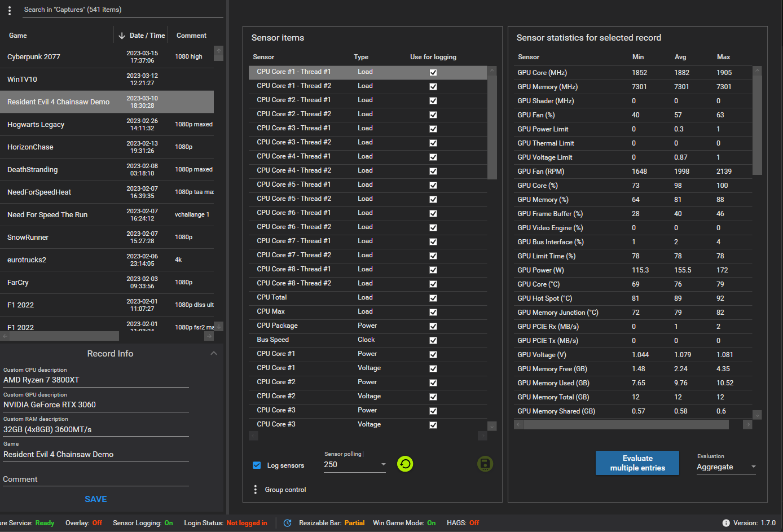The height and width of the screenshot is (532, 783).
Task: Click the GPU Core (MHz) statistics row
Action: coord(633,73)
